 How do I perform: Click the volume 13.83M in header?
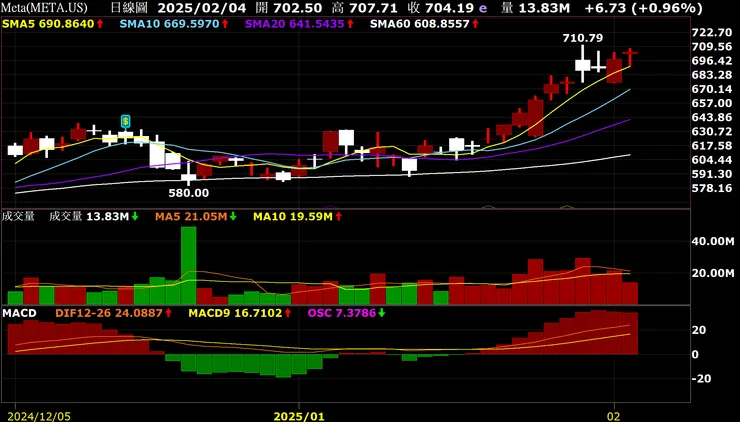point(543,8)
